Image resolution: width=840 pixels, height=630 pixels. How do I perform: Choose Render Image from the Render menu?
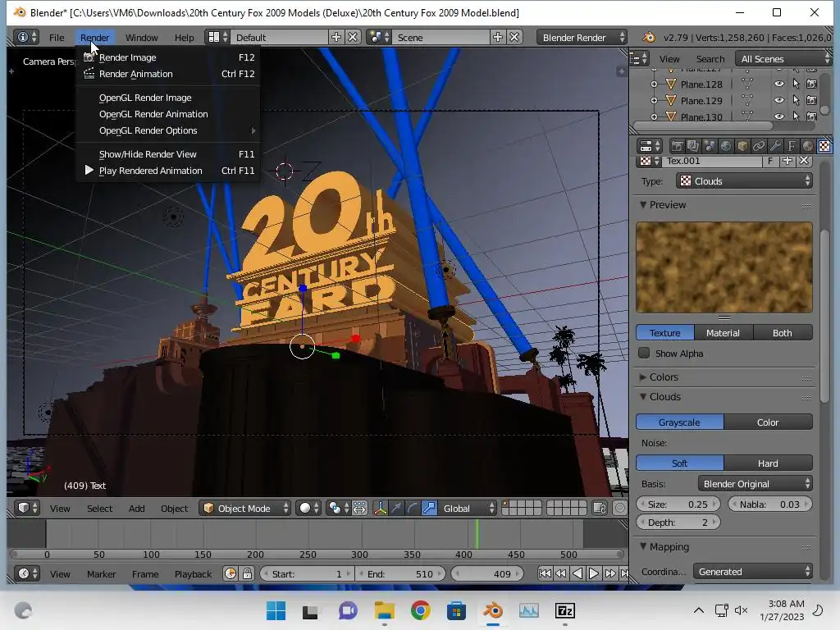click(168, 57)
